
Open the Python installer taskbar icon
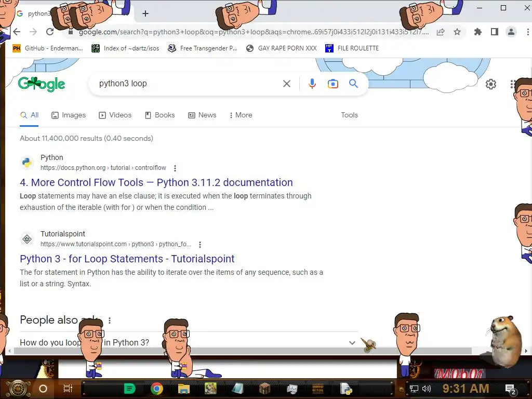pos(346,389)
